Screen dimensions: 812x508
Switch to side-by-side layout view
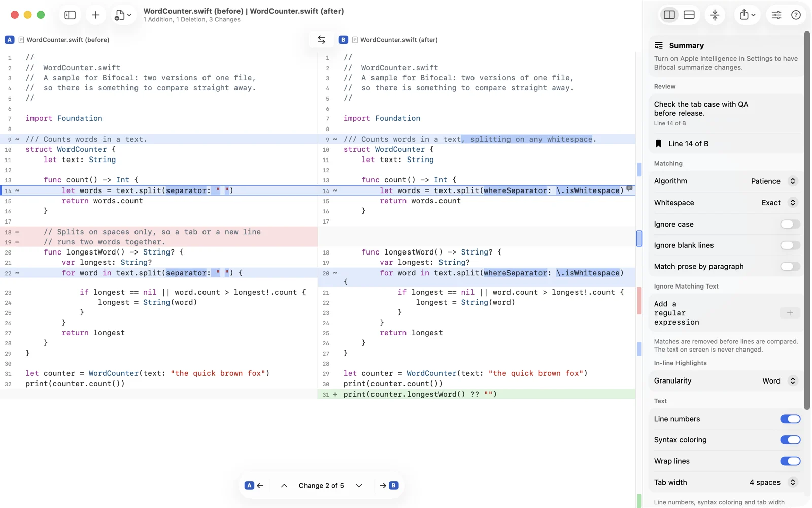(x=669, y=15)
